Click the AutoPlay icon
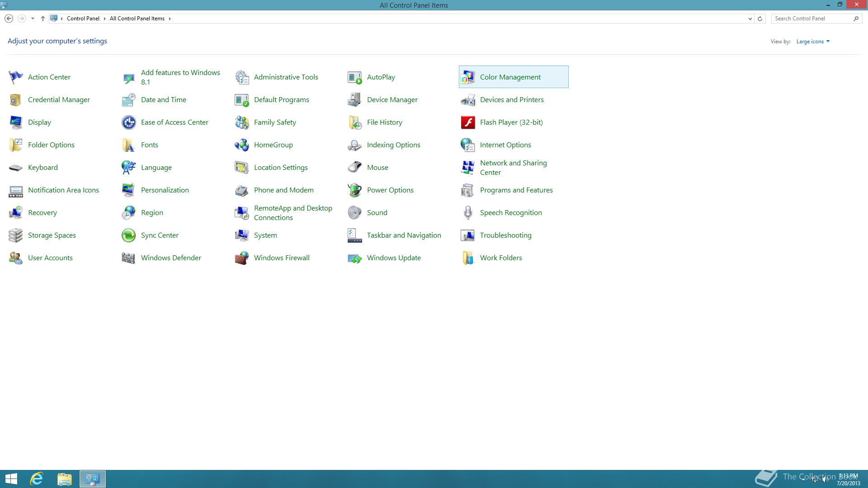The image size is (868, 488). (x=355, y=77)
